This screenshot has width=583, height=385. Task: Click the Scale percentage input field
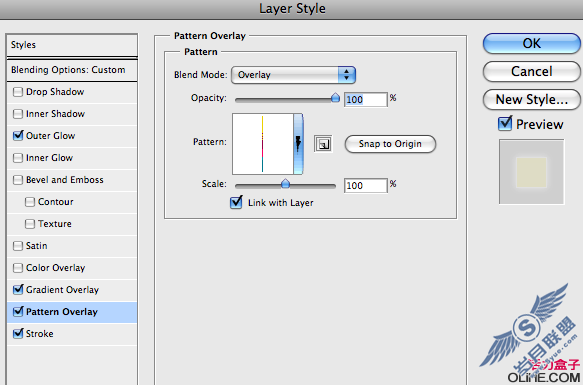pos(365,185)
